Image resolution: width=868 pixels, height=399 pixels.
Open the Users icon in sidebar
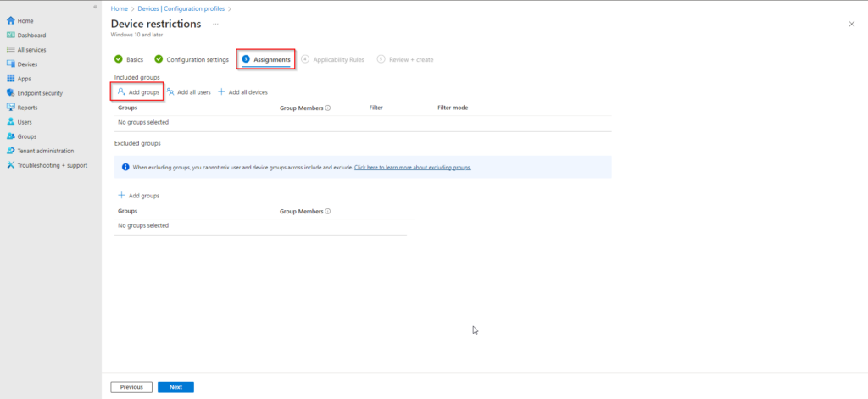pos(10,122)
